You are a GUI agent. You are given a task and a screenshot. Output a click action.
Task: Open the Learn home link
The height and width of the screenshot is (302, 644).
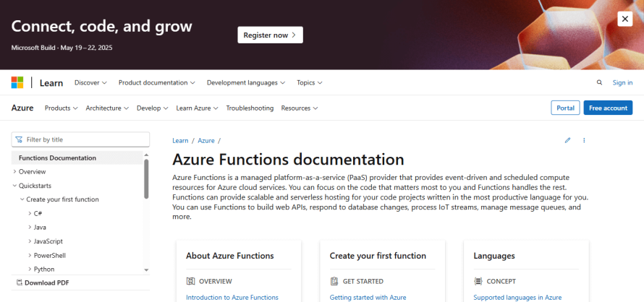(x=51, y=83)
